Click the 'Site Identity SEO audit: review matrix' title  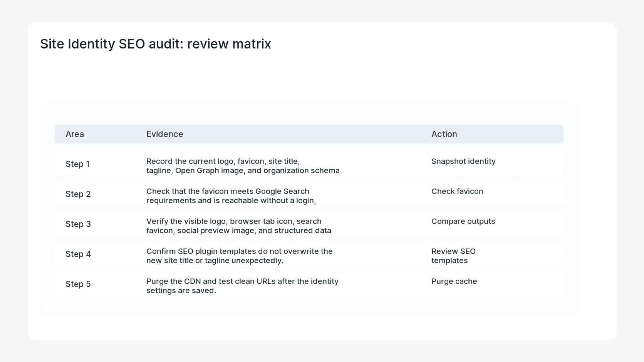click(156, 44)
